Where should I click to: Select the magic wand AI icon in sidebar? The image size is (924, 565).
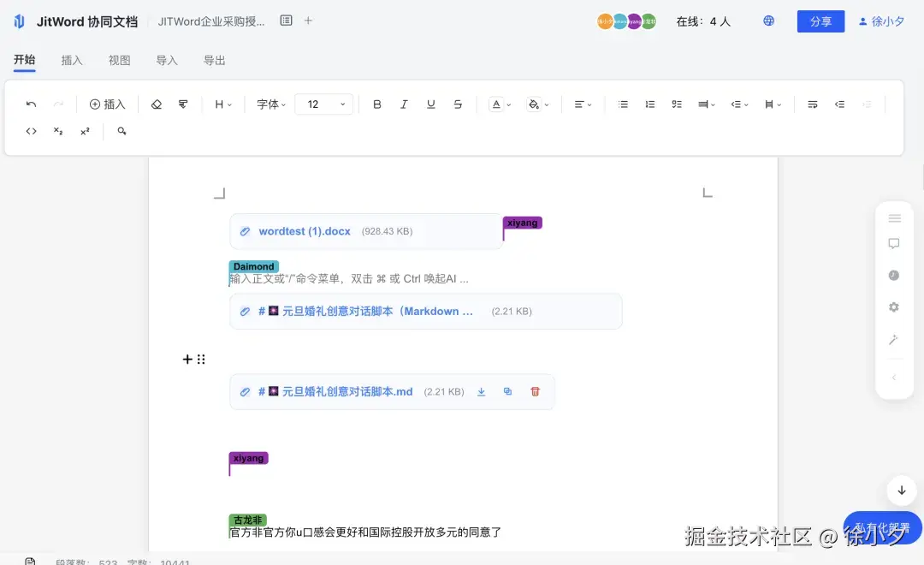(894, 340)
